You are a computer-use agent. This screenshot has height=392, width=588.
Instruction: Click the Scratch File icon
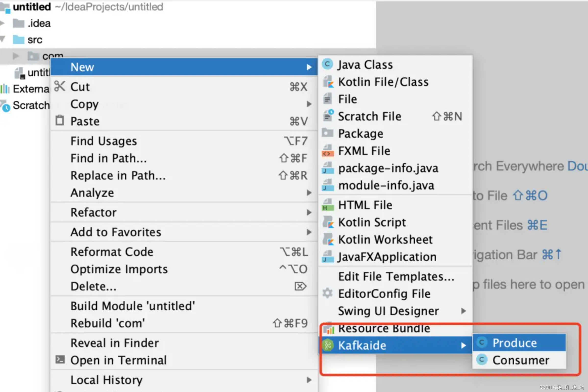click(x=328, y=116)
